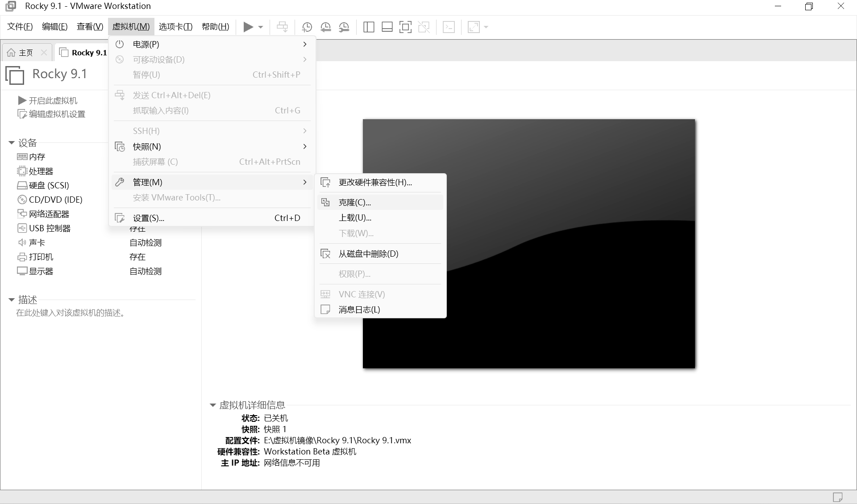This screenshot has height=504, width=857.
Task: Click the take snapshot toolbar icon
Action: pyautogui.click(x=307, y=27)
